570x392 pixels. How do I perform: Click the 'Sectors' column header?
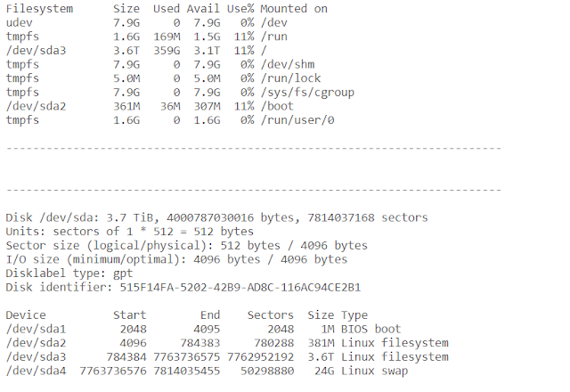272,314
